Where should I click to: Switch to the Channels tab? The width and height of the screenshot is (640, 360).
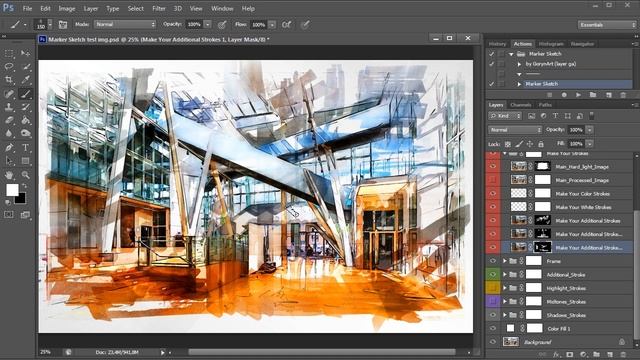[520, 105]
